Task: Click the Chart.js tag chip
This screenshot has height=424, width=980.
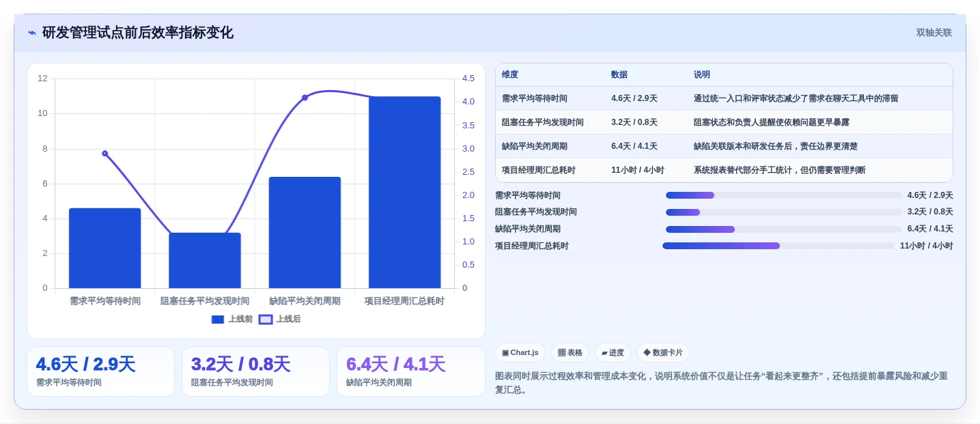Action: [x=520, y=353]
